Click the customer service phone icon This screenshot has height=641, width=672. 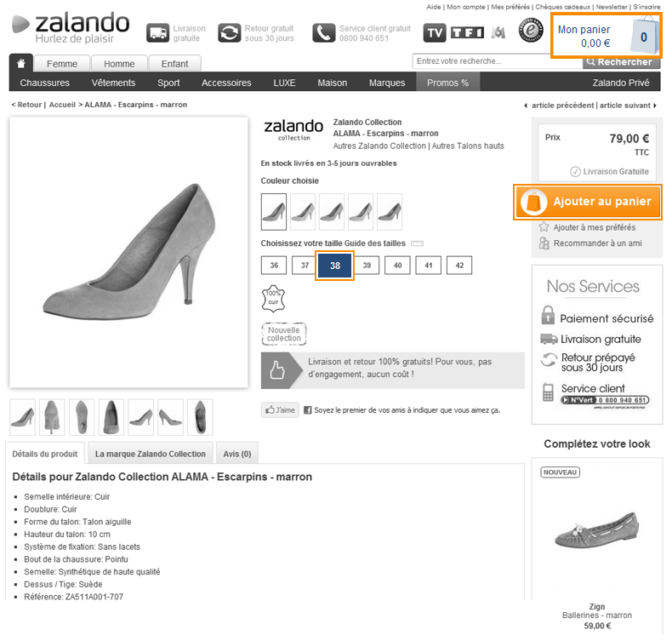(323, 33)
